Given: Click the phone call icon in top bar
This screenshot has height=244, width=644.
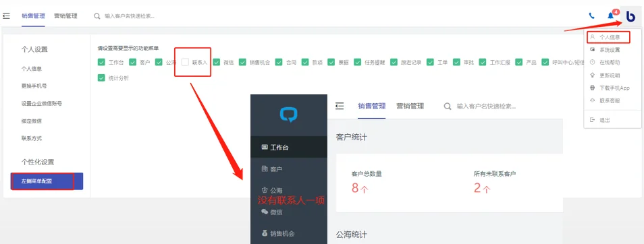Looking at the screenshot, I should coord(592,16).
